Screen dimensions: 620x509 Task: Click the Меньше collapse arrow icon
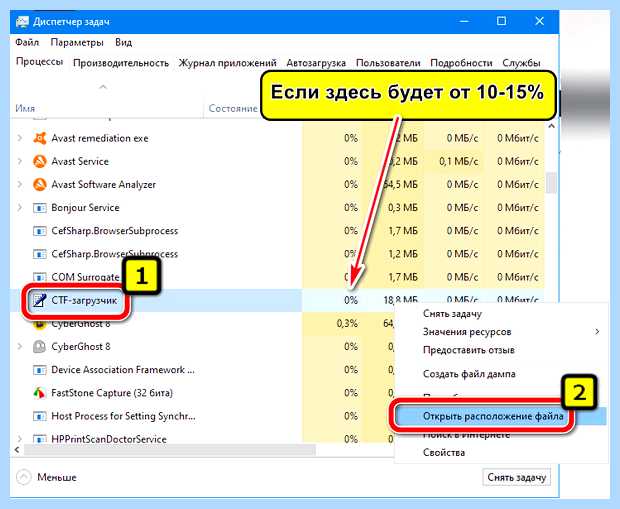pos(24,477)
